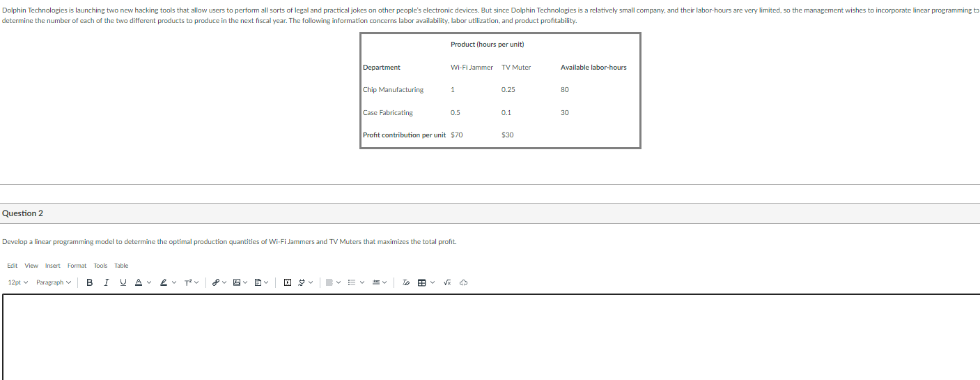Viewport: 980px width, 380px height.
Task: Expand the text color options arrow
Action: [149, 282]
